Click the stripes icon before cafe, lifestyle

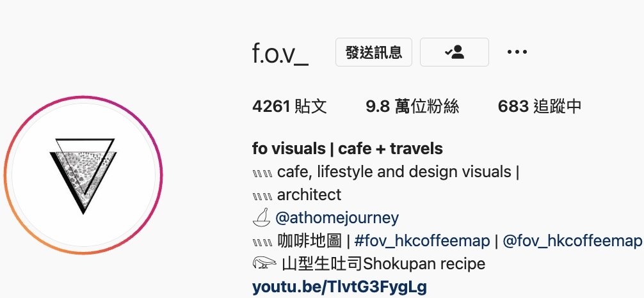[262, 173]
